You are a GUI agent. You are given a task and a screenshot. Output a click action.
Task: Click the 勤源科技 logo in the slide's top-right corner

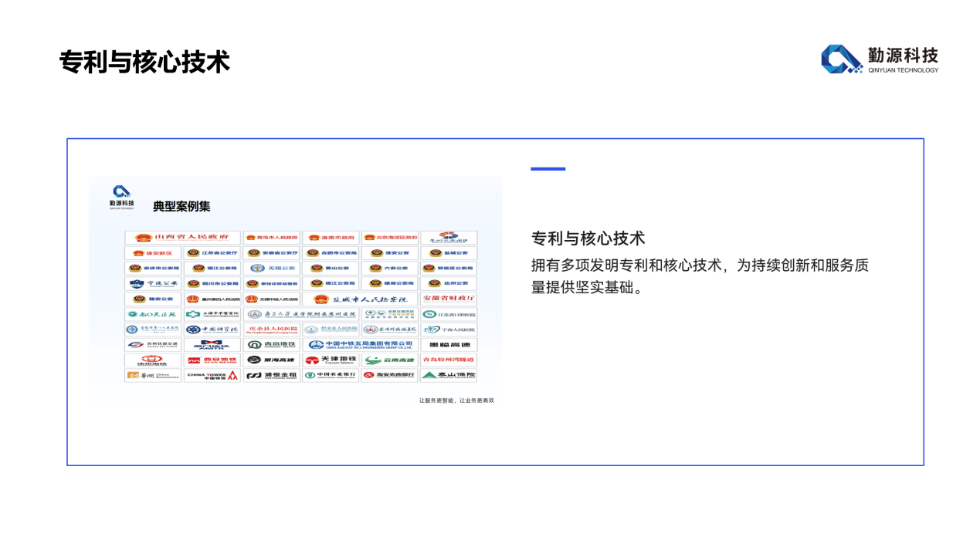coord(880,59)
